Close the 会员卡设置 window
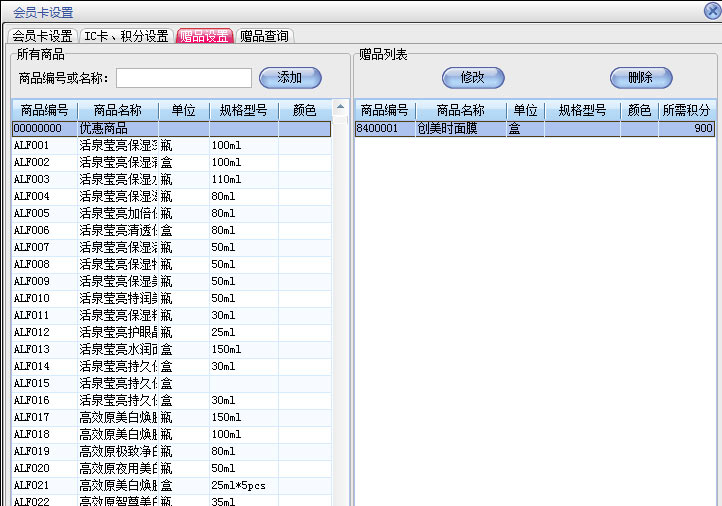Screen dimensions: 722x506 click(x=711, y=11)
